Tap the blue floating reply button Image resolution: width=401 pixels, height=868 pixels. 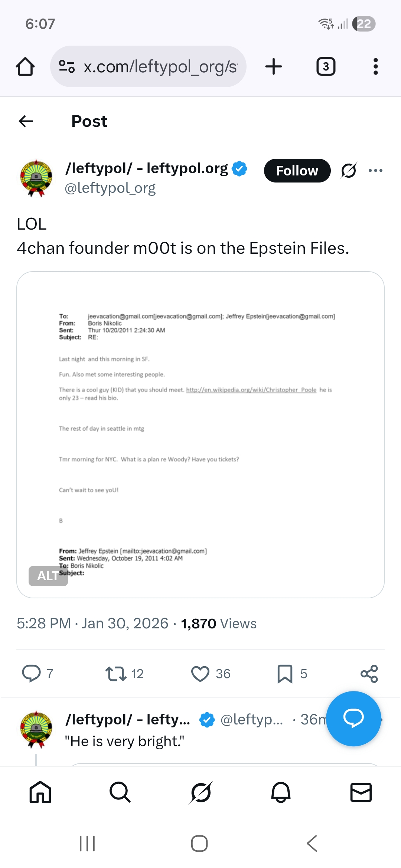[x=353, y=719]
